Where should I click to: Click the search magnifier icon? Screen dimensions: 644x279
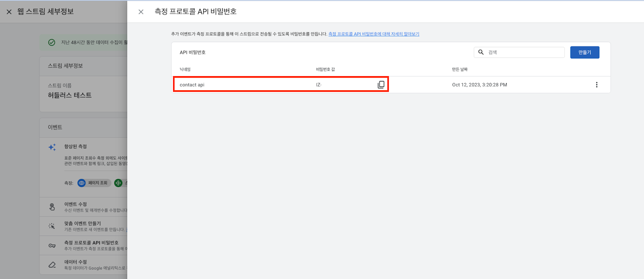tap(481, 52)
